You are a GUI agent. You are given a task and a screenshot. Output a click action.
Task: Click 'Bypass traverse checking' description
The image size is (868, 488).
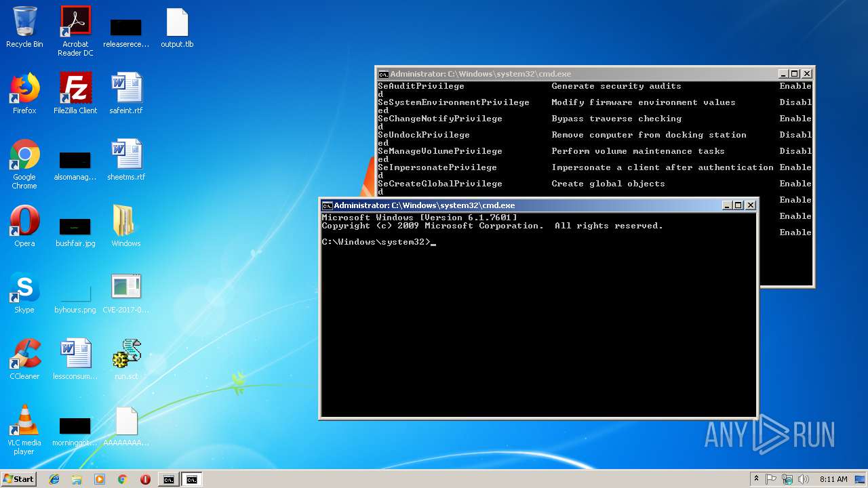click(616, 119)
